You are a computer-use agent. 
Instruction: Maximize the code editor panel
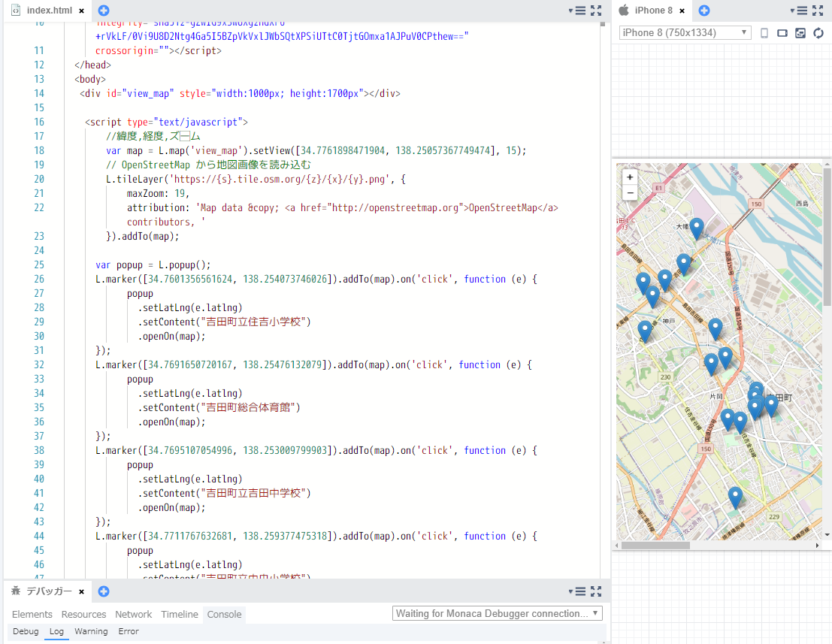point(597,11)
